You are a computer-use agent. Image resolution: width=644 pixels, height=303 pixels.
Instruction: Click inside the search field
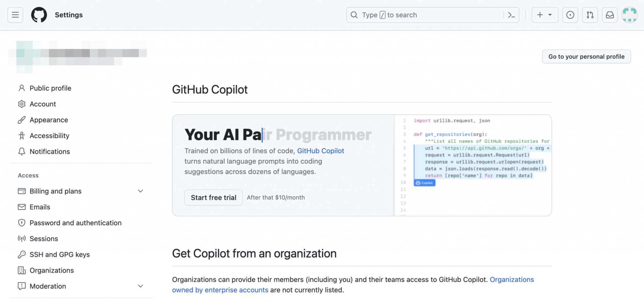409,15
